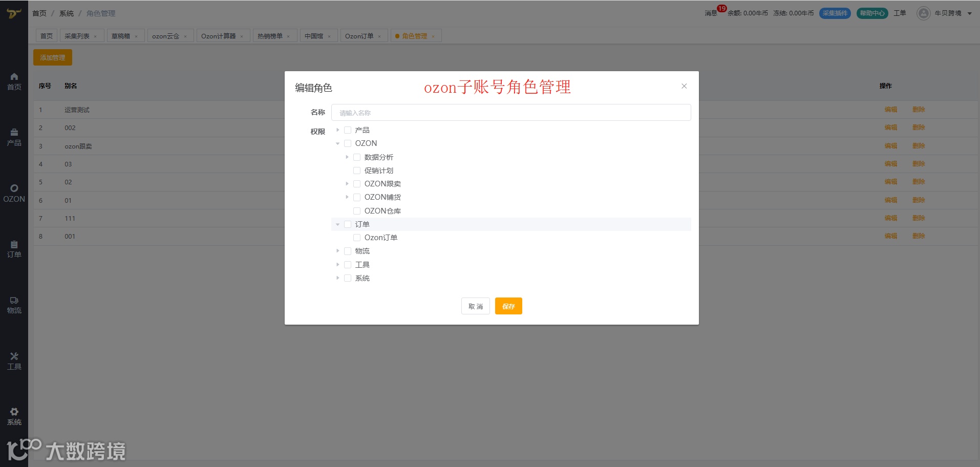Expand the 产品 tree node
Screen dimensions: 980x467
pyautogui.click(x=338, y=130)
